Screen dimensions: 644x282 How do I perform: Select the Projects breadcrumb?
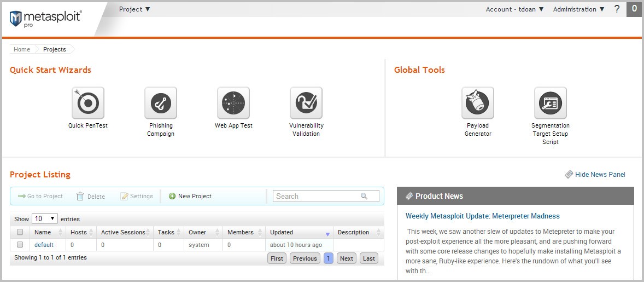click(55, 49)
